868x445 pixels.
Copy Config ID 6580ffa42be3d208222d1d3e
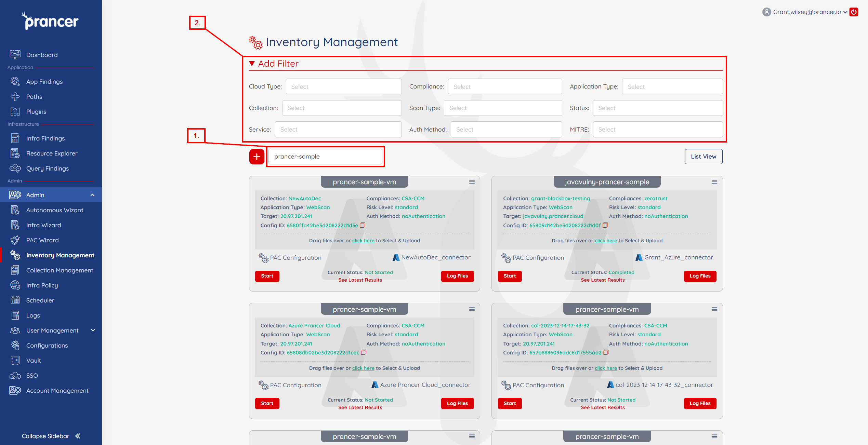tap(363, 225)
